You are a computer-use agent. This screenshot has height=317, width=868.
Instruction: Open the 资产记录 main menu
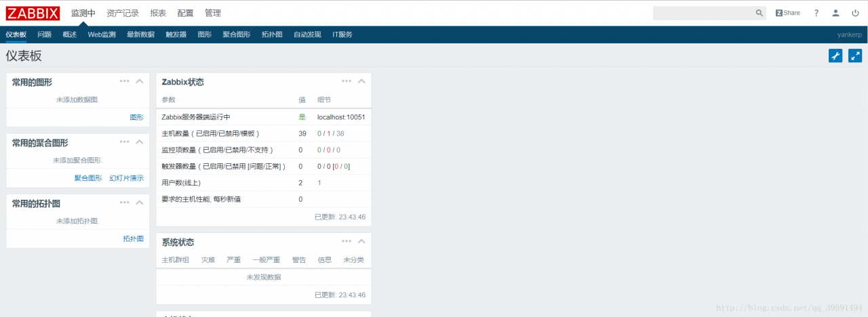tap(123, 13)
